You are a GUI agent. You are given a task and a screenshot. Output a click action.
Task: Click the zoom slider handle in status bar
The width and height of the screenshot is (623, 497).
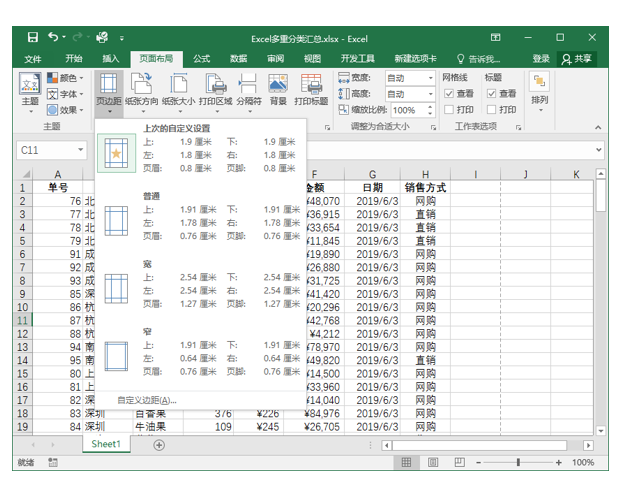pyautogui.click(x=518, y=462)
